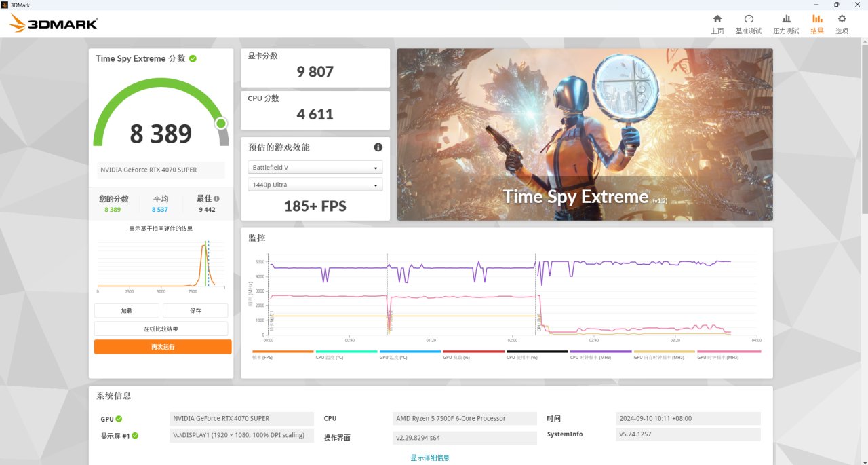Viewport: 868px width, 465px height.
Task: Click the info icon beside 预估的游戏效能
Action: pyautogui.click(x=378, y=147)
